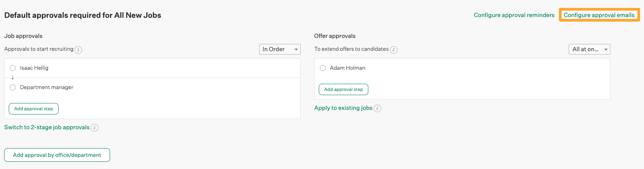The width and height of the screenshot is (644, 169).
Task: Open Configure approval reminders link
Action: click(514, 15)
